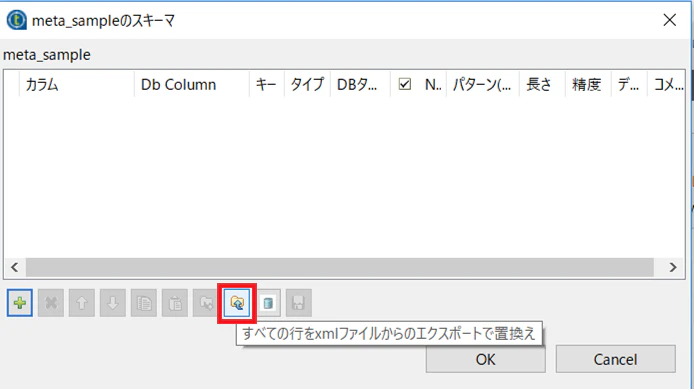This screenshot has height=389, width=694.
Task: Click the タイプ column header
Action: (307, 84)
